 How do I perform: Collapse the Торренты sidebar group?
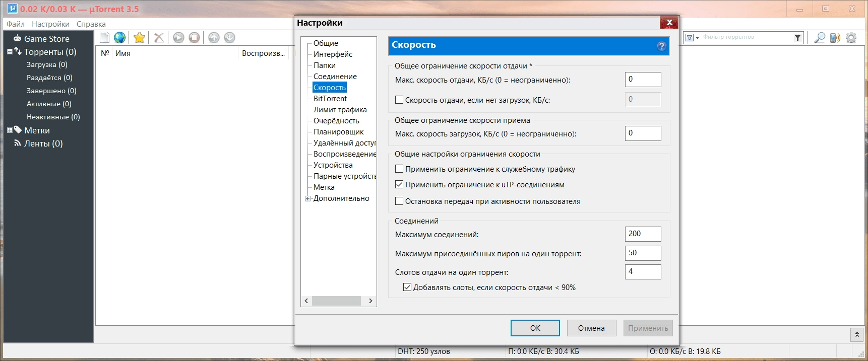point(10,51)
